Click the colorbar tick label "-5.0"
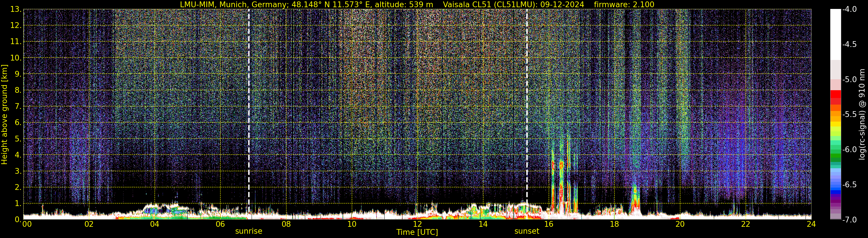The height and width of the screenshot is (238, 868). (849, 80)
